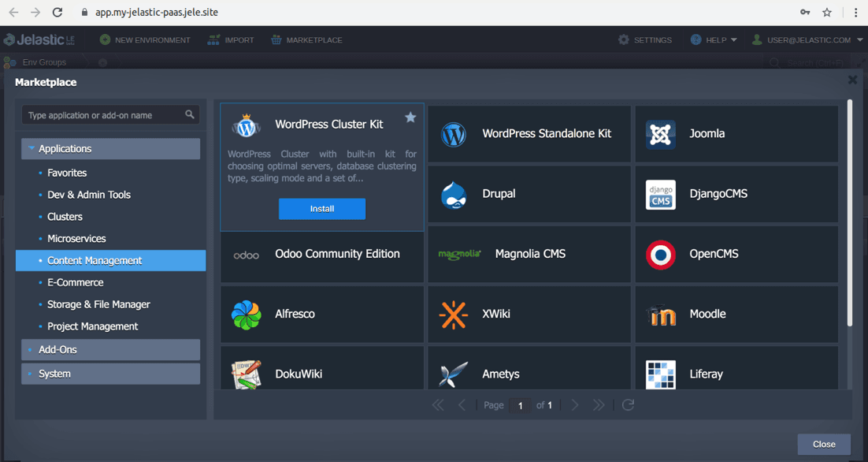Open the user account dropdown
The image size is (868, 462).
[807, 40]
